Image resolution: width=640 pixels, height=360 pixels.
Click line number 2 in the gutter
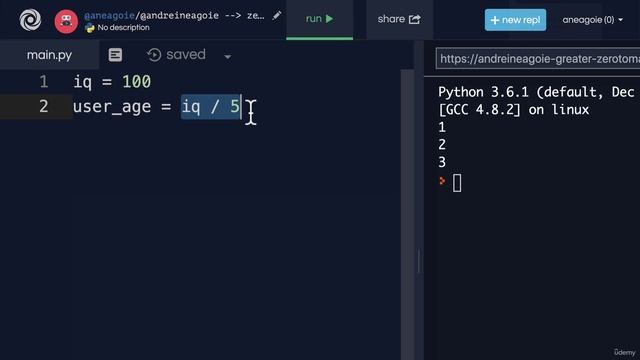point(44,107)
